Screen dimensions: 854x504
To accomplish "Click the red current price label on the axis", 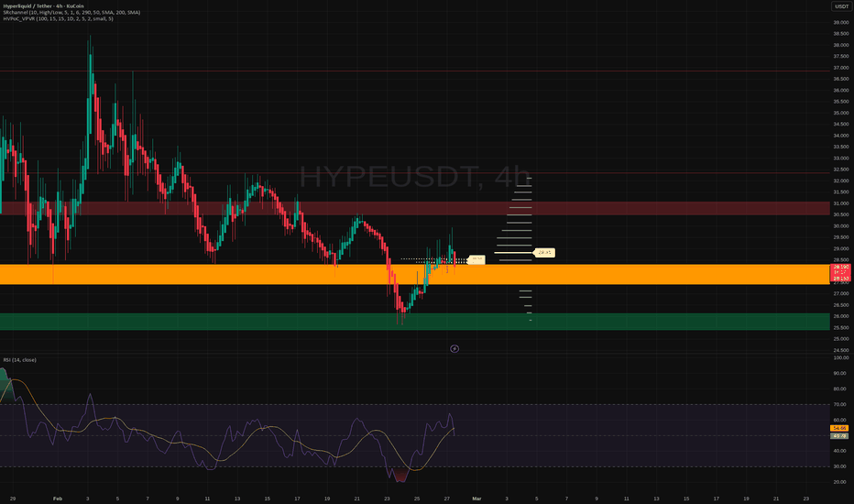I will pyautogui.click(x=840, y=272).
